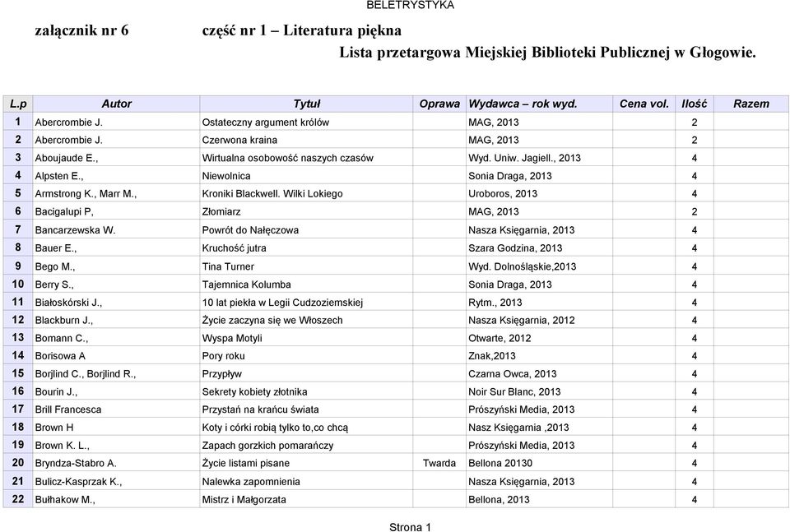This screenshot has width=790, height=532.
Task: Click the 'Tytuł' column header
Action: pyautogui.click(x=306, y=104)
